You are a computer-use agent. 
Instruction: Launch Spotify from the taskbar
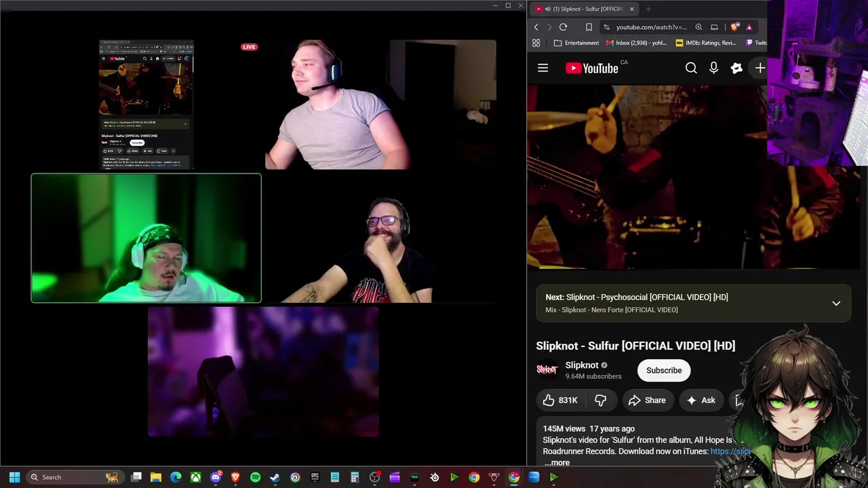pyautogui.click(x=255, y=477)
